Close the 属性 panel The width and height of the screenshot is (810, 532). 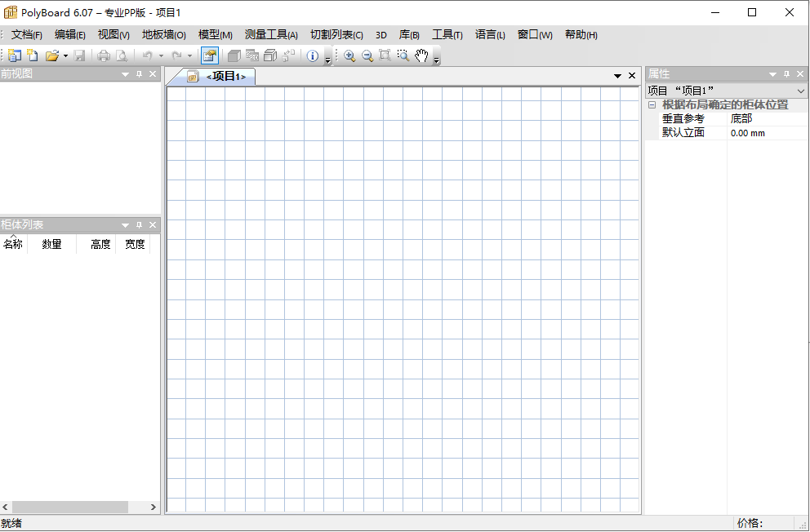point(800,74)
